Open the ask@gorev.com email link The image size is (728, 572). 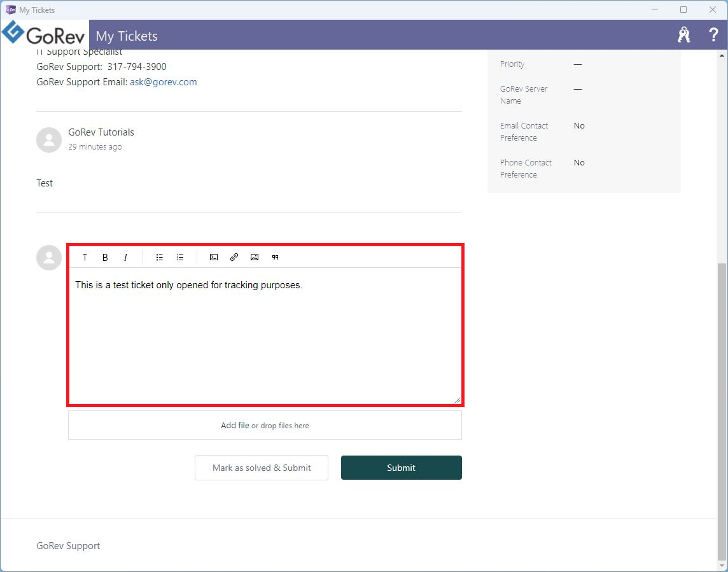point(164,81)
